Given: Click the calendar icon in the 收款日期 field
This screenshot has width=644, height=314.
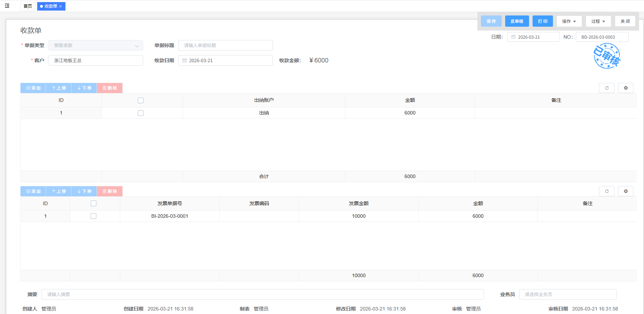Looking at the screenshot, I should pos(185,60).
